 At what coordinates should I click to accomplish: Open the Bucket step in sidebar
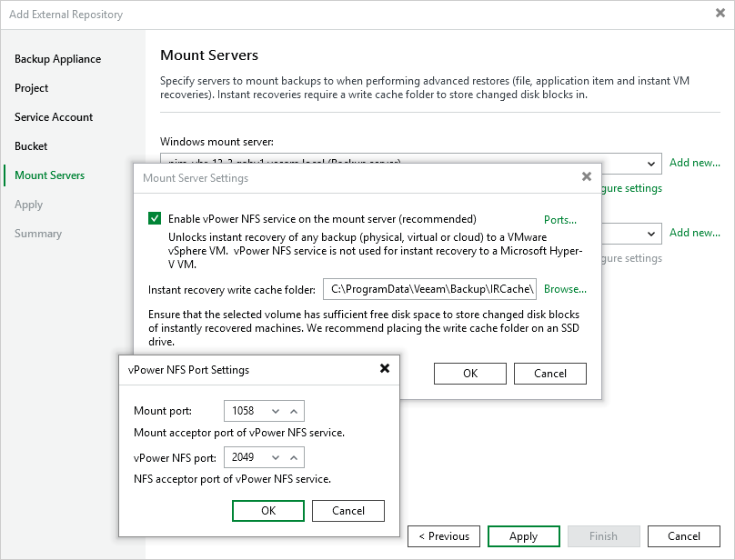[31, 146]
